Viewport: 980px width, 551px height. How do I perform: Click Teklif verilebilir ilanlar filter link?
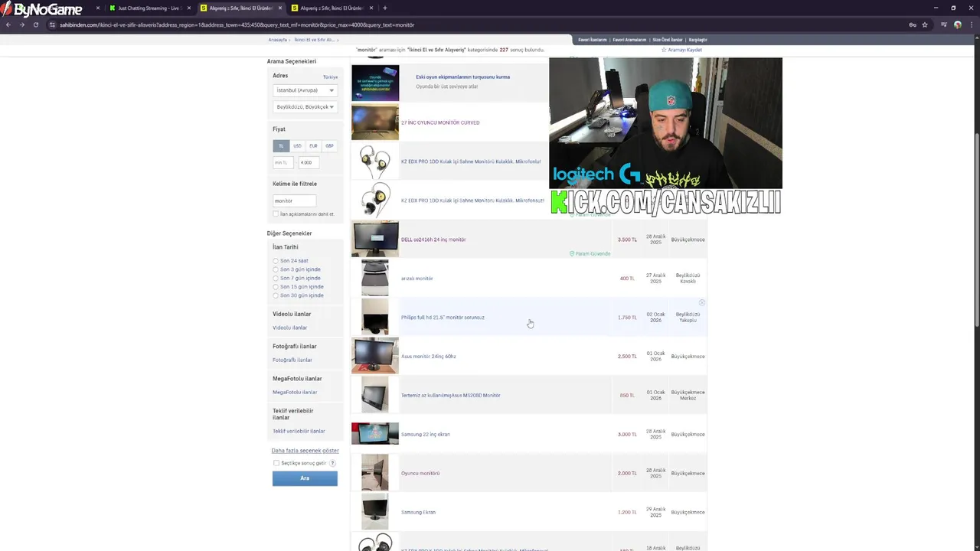coord(299,431)
